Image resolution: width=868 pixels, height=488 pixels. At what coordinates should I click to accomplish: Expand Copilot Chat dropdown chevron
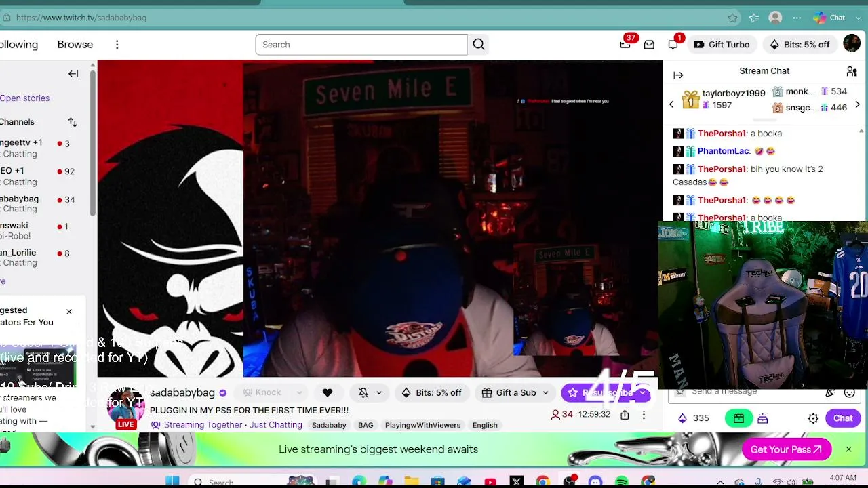click(x=859, y=18)
